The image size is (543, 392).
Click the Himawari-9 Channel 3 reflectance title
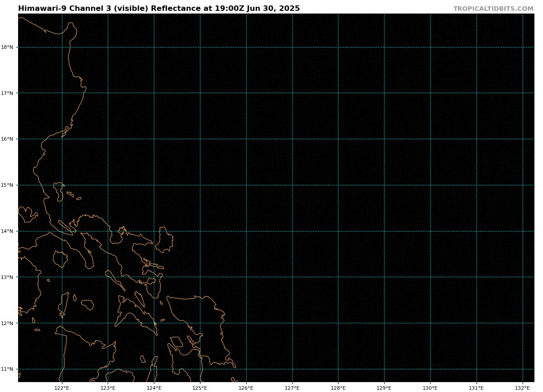point(159,9)
